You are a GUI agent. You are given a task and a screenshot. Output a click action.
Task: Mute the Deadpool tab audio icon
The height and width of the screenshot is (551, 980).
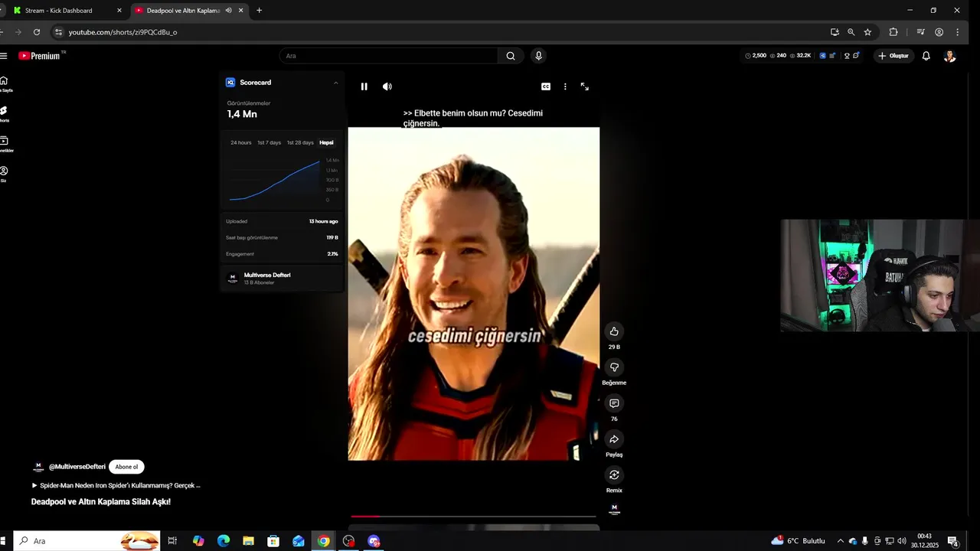[x=228, y=10]
